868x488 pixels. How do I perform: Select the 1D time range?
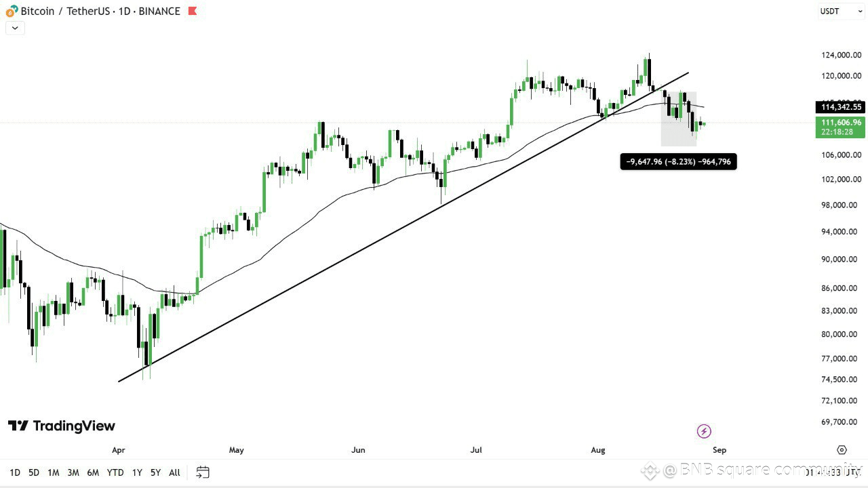click(15, 472)
